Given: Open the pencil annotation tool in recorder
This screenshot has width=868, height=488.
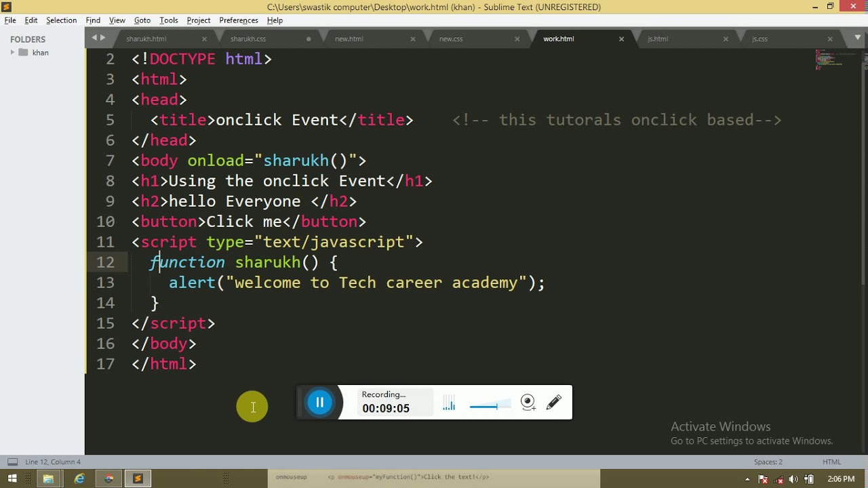Looking at the screenshot, I should pos(553,403).
